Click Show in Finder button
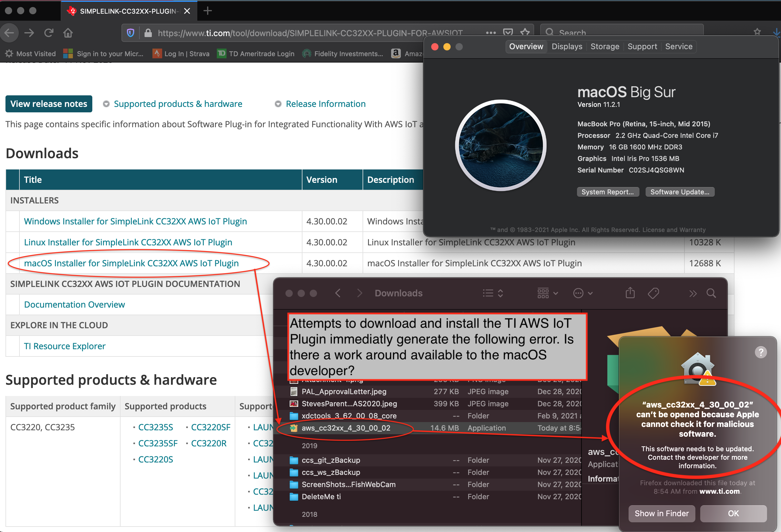 (662, 513)
